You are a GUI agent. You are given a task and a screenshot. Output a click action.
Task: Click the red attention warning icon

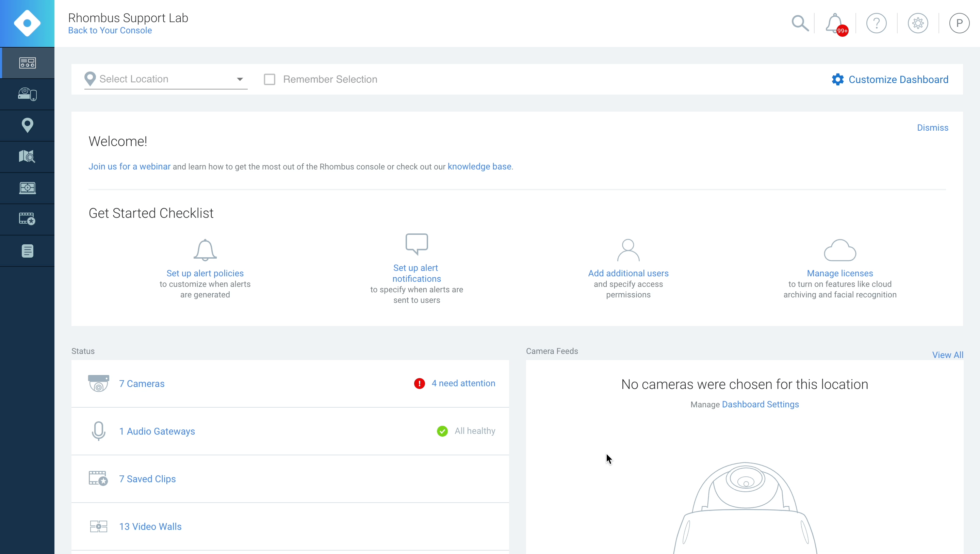(419, 384)
